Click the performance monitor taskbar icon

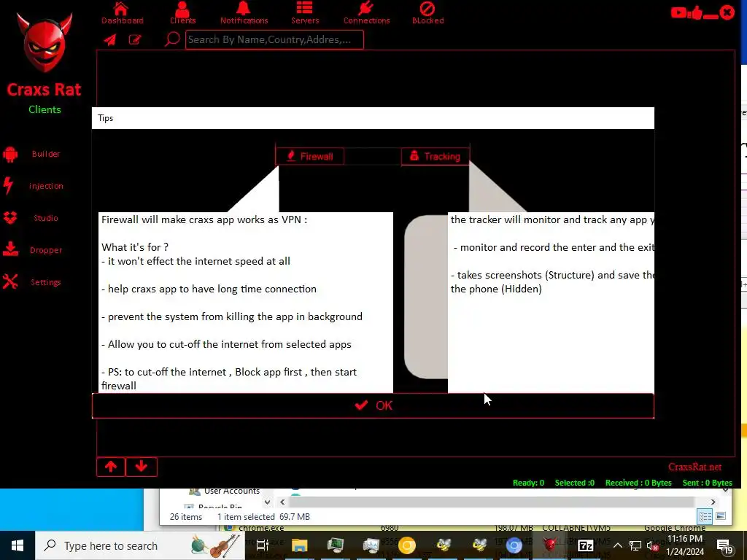point(371,545)
